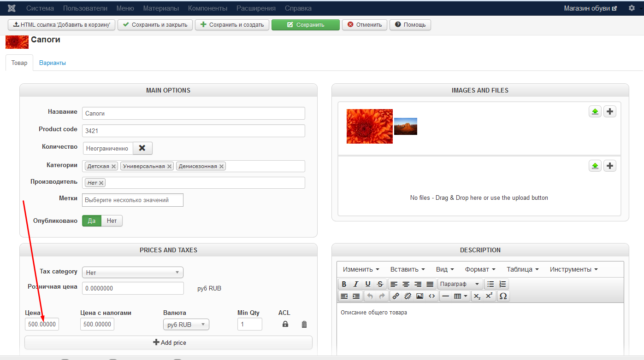This screenshot has height=360, width=644.
Task: Decrease indent in the editor
Action: coord(344,296)
